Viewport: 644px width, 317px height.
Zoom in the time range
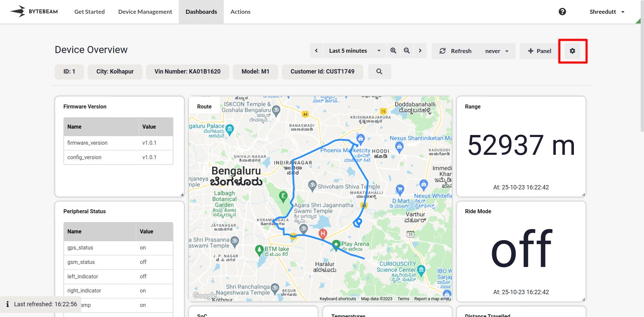pyautogui.click(x=393, y=51)
